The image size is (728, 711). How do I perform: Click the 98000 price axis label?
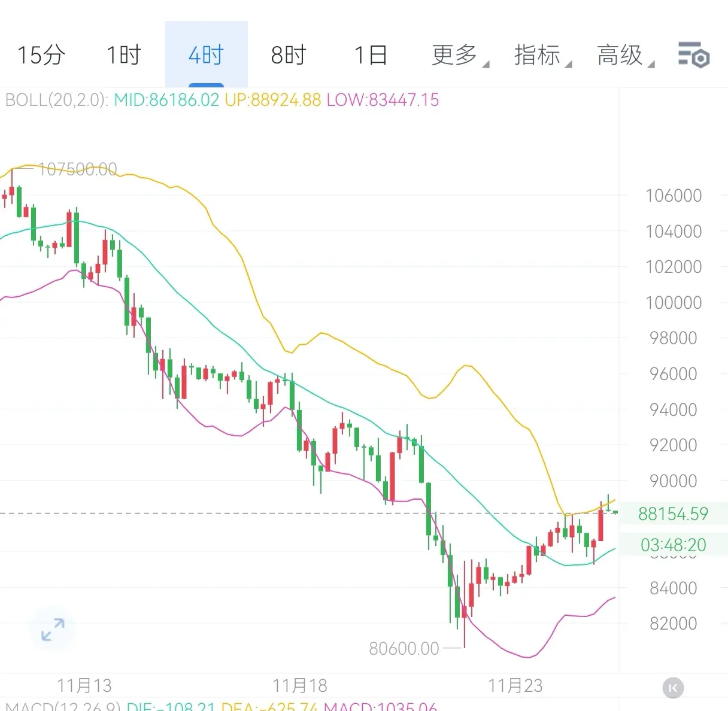(x=674, y=338)
